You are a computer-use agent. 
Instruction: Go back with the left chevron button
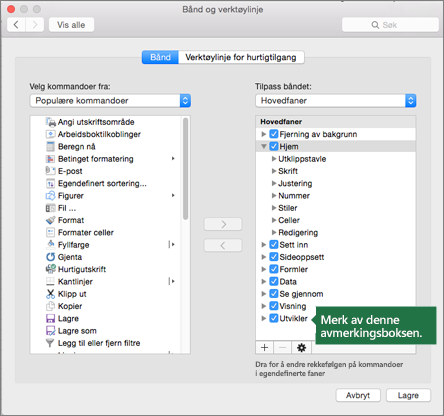16,25
